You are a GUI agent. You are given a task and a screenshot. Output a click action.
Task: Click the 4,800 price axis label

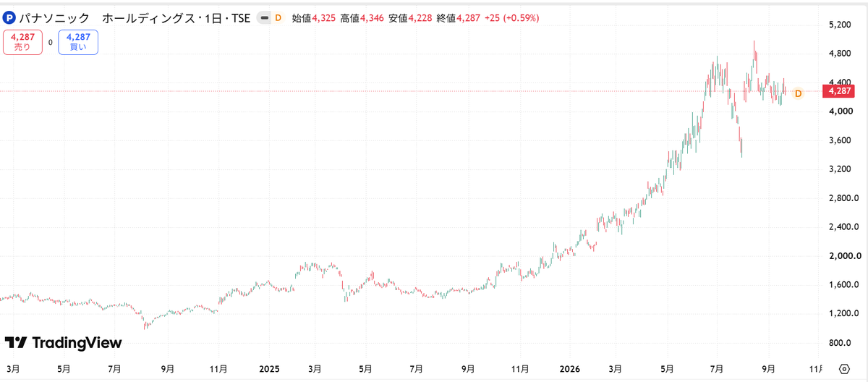coord(838,54)
